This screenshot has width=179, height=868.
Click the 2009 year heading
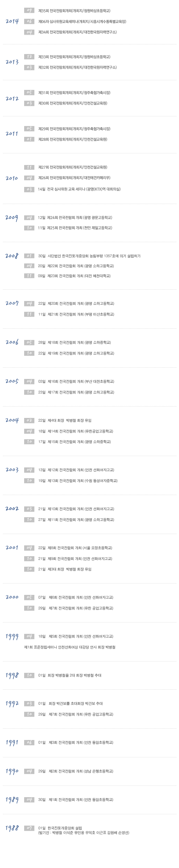pyautogui.click(x=12, y=218)
